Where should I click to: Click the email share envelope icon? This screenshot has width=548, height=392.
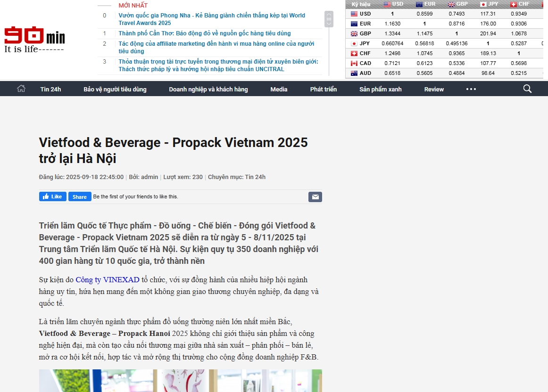click(315, 197)
